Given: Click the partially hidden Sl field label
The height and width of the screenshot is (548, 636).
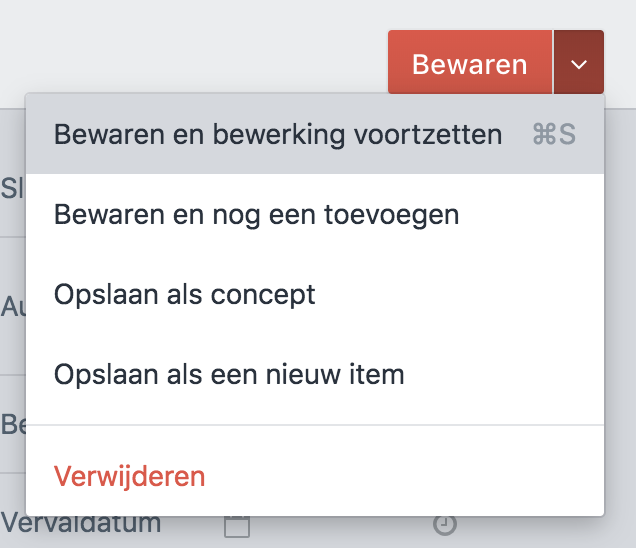Looking at the screenshot, I should pyautogui.click(x=13, y=188).
